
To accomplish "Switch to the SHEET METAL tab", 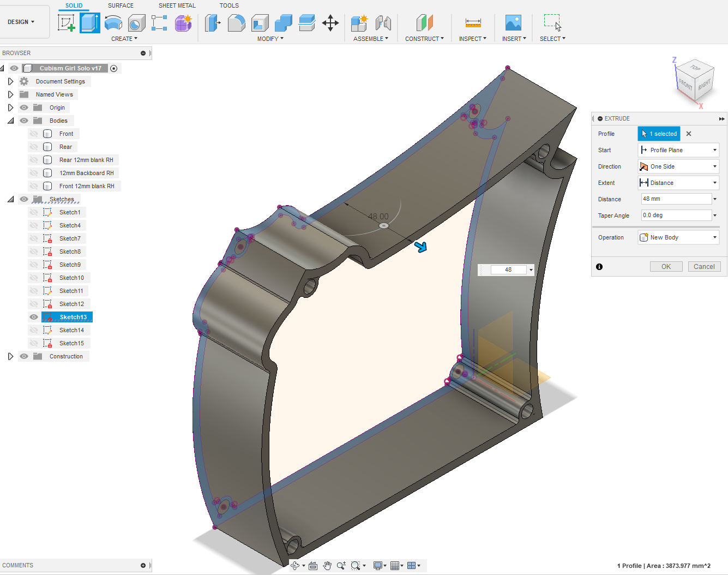I will coord(177,5).
